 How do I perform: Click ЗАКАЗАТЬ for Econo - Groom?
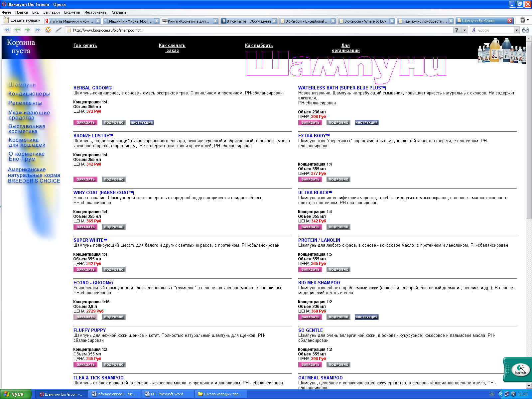click(x=85, y=317)
